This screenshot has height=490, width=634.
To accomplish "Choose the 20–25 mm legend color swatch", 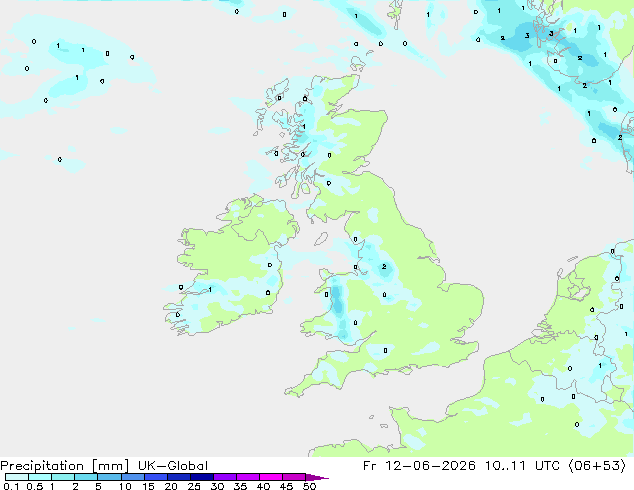I will pyautogui.click(x=179, y=477).
